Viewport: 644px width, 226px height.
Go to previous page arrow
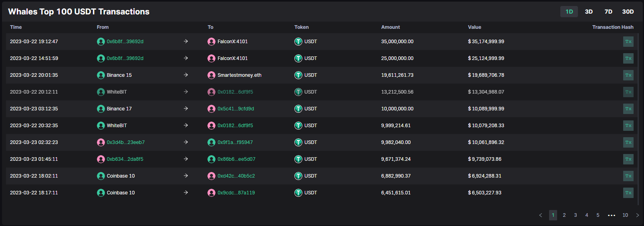(x=541, y=215)
